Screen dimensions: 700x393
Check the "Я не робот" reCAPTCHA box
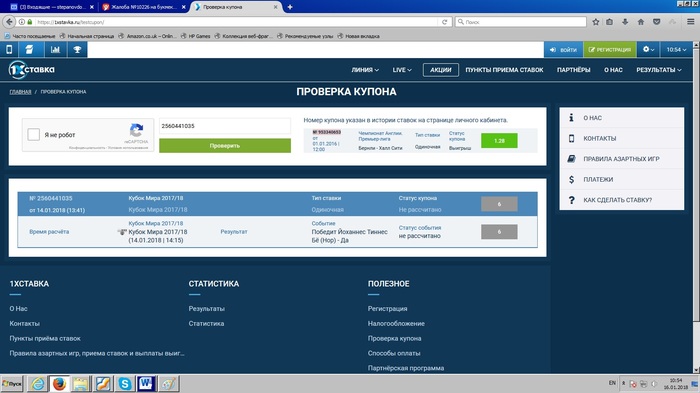pyautogui.click(x=33, y=134)
